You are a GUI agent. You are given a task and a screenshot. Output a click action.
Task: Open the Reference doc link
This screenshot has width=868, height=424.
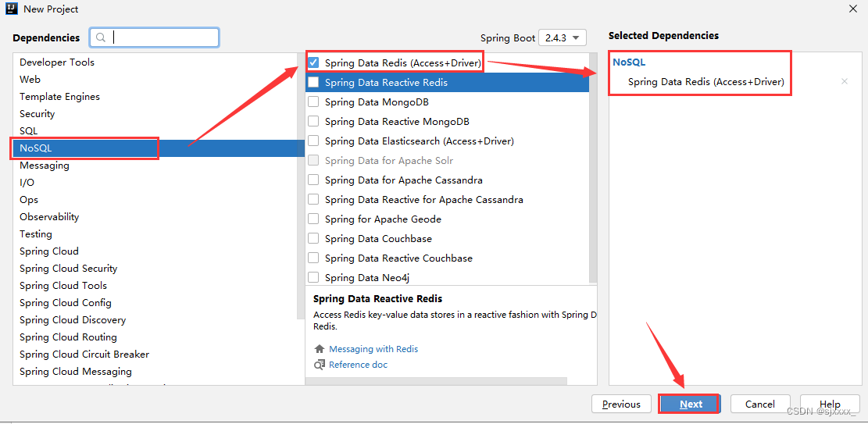(358, 365)
